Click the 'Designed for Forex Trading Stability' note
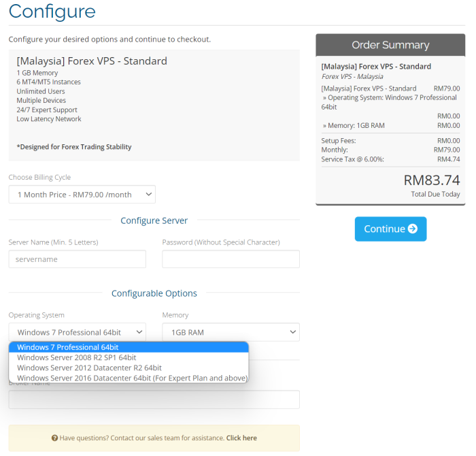The height and width of the screenshot is (456, 476). (x=74, y=147)
